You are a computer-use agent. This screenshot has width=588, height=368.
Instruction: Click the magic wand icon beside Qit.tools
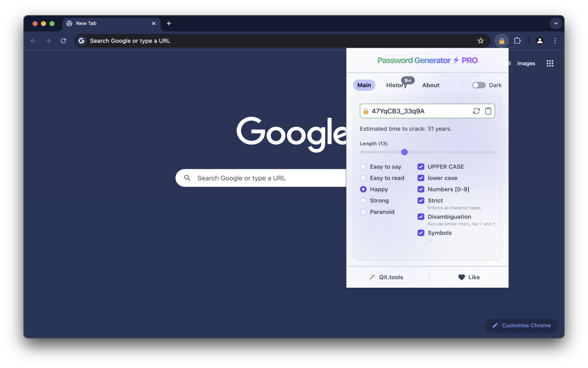point(372,277)
